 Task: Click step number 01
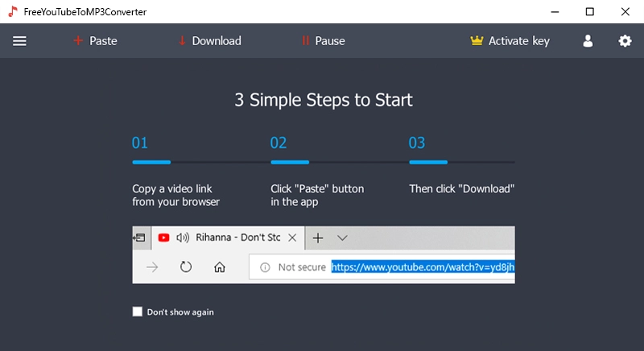tap(139, 142)
